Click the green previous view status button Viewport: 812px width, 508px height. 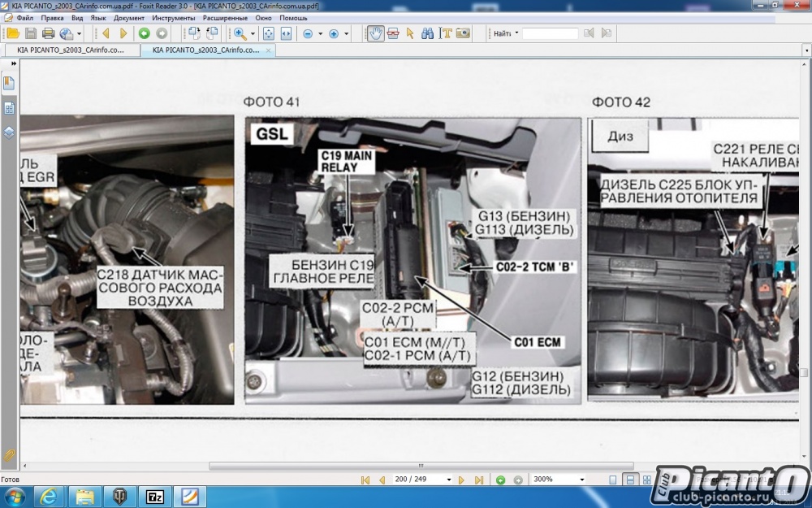click(500, 480)
